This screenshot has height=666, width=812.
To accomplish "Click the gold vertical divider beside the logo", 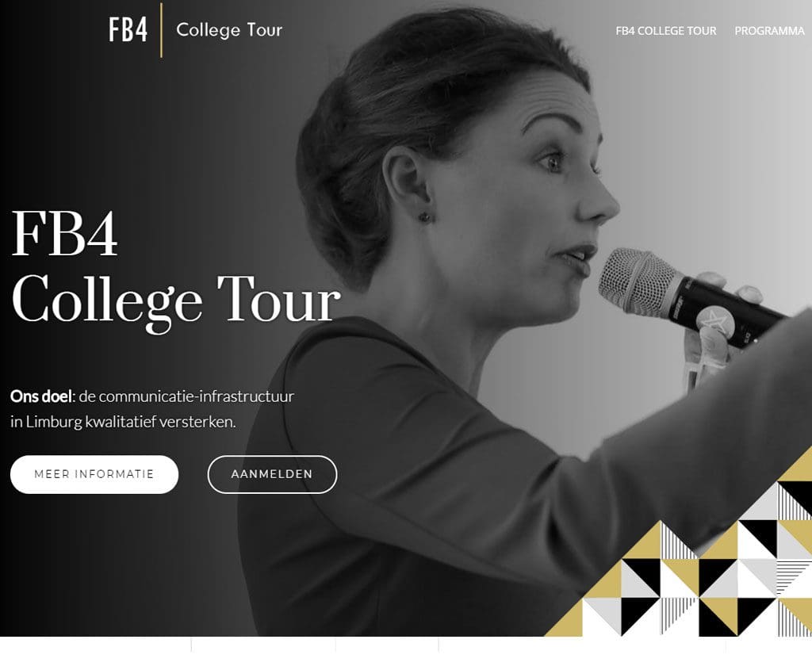I will point(162,29).
